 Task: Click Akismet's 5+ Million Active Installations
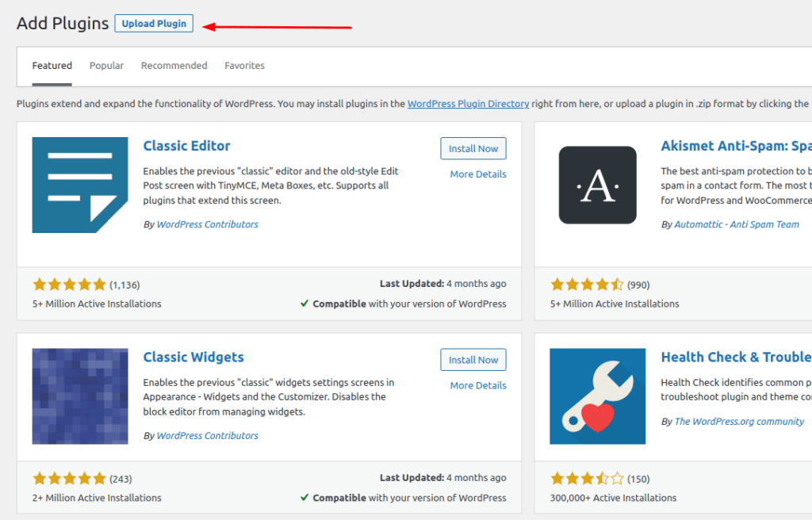click(x=615, y=304)
